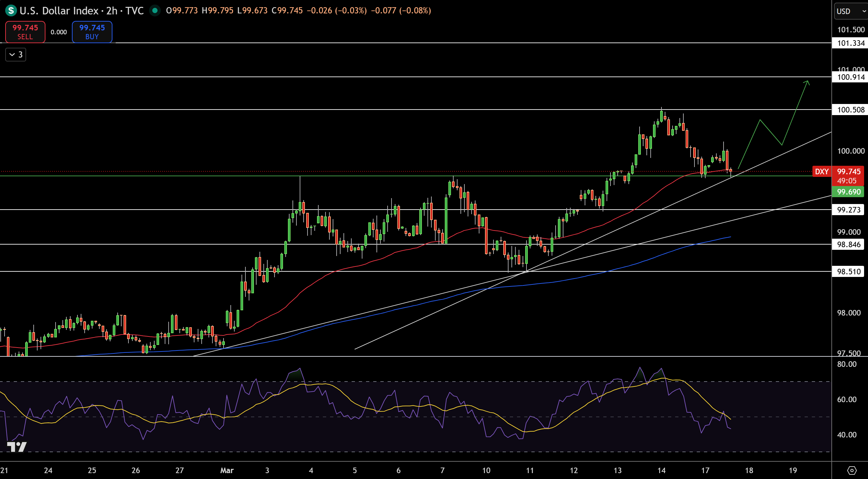Click the green 99.690 price label
Screen dimensions: 868x479
pyautogui.click(x=848, y=192)
